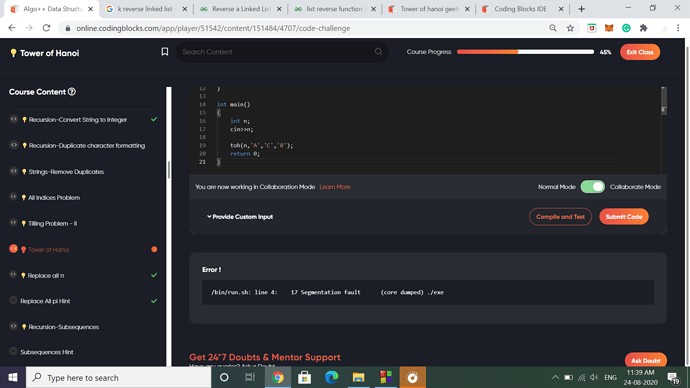Expand Provide Custom Input section
This screenshot has height=388, width=690.
pos(240,216)
